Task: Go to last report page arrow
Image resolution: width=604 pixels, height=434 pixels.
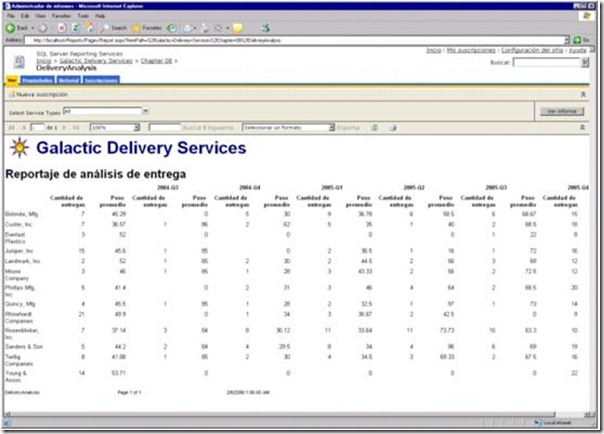Action: 76,127
